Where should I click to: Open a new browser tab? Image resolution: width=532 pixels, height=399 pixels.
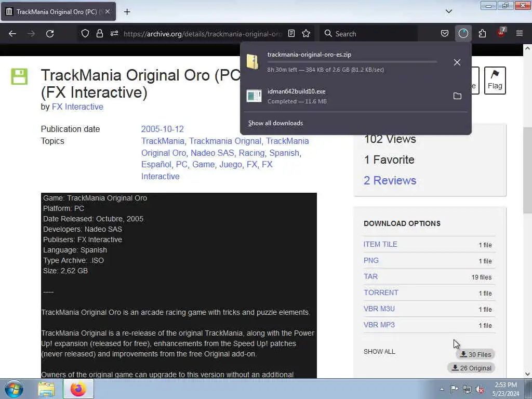pos(127,12)
